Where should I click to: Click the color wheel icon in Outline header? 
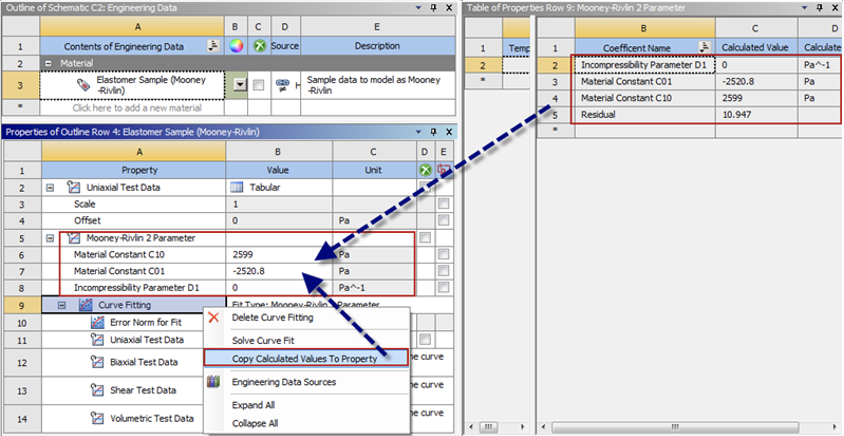click(236, 46)
